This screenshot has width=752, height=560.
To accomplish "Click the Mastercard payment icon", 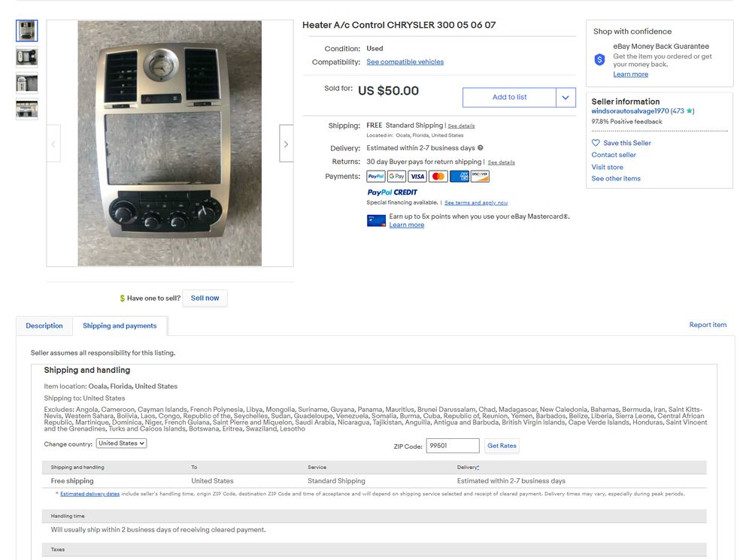I will coord(438,177).
